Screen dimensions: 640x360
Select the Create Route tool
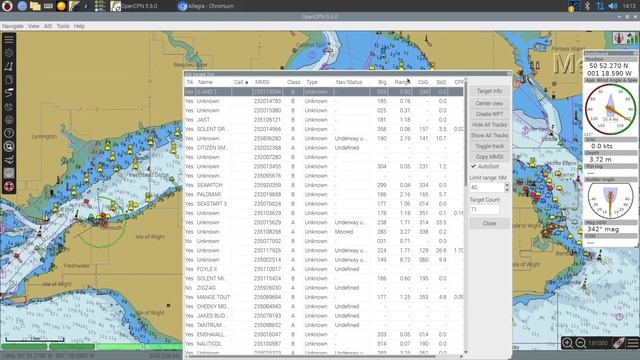click(x=9, y=66)
